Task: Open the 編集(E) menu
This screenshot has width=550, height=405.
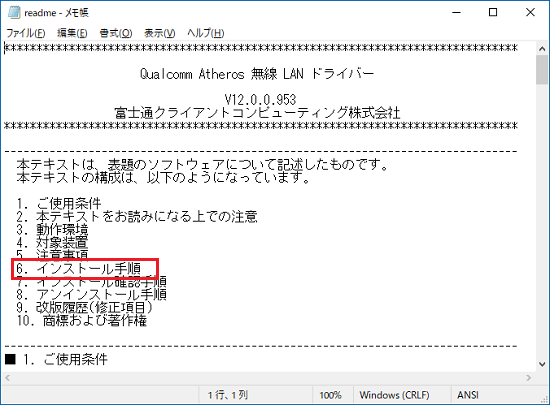Action: [x=72, y=33]
